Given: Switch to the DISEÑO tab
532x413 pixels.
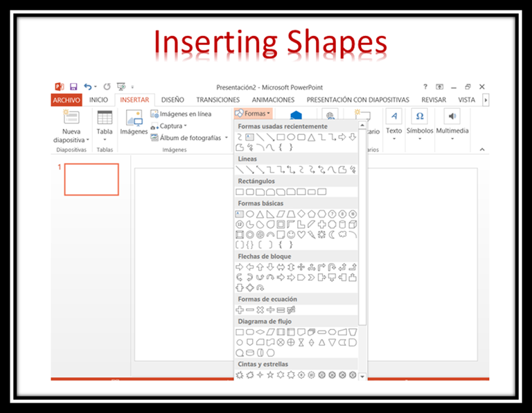Looking at the screenshot, I should tap(172, 100).
